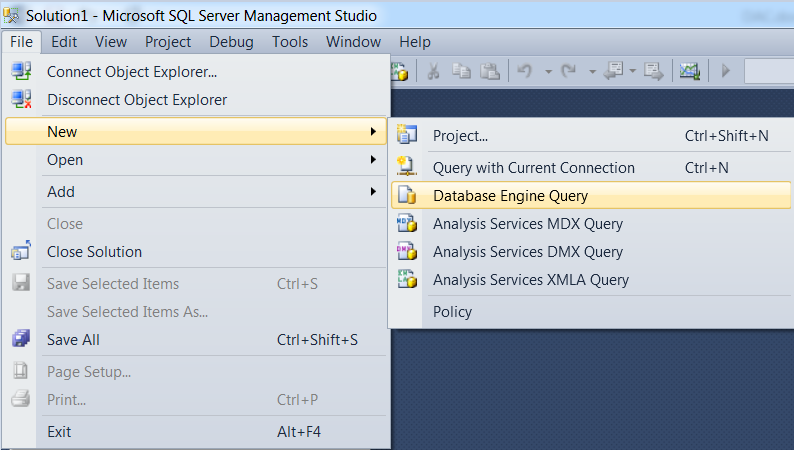794x450 pixels.
Task: Select Analysis Services DMX Query
Action: pos(590,252)
